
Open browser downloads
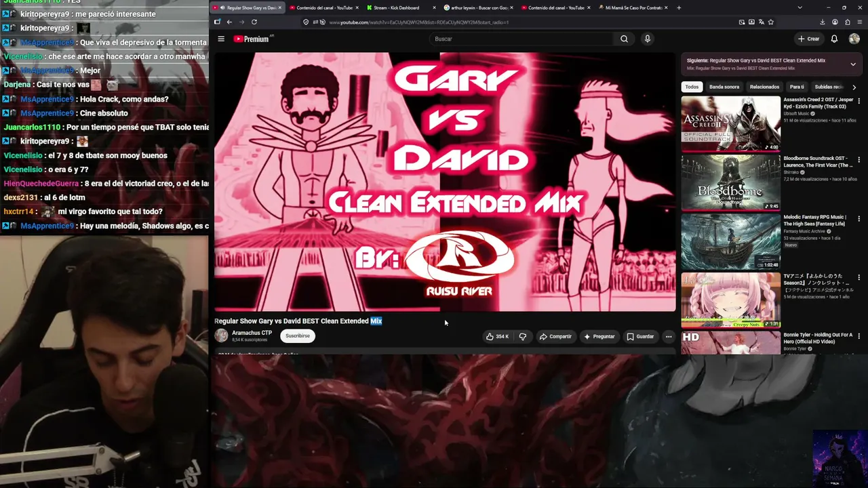823,22
